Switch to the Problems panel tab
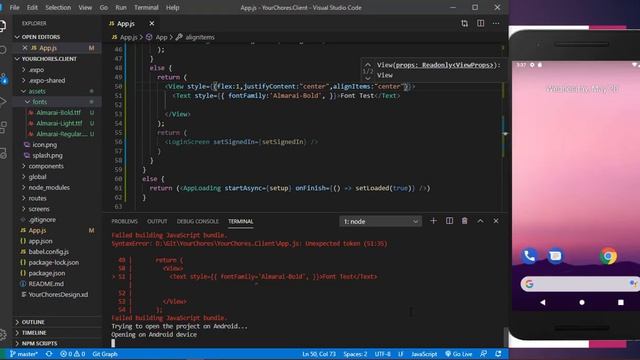Viewport: 640px width, 360px height. (x=124, y=221)
